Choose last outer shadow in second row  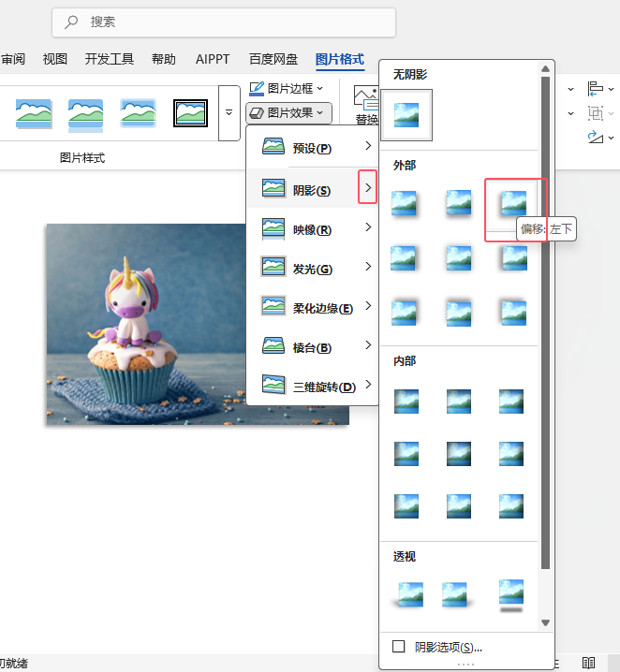click(x=513, y=258)
